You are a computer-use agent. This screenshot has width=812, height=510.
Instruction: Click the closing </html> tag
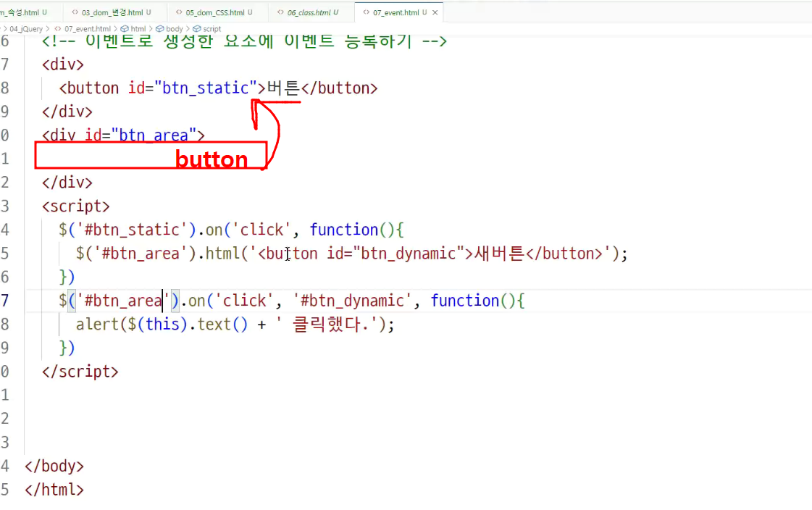(54, 490)
